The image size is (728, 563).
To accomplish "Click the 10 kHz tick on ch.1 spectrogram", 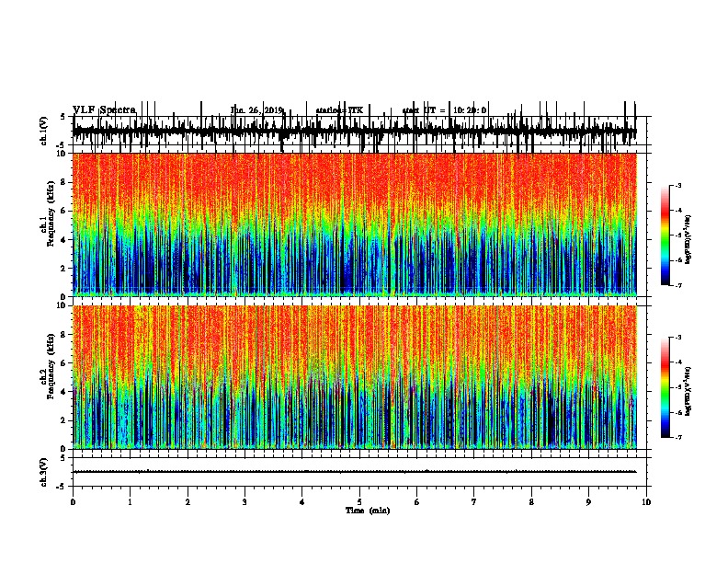I will 62,154.
